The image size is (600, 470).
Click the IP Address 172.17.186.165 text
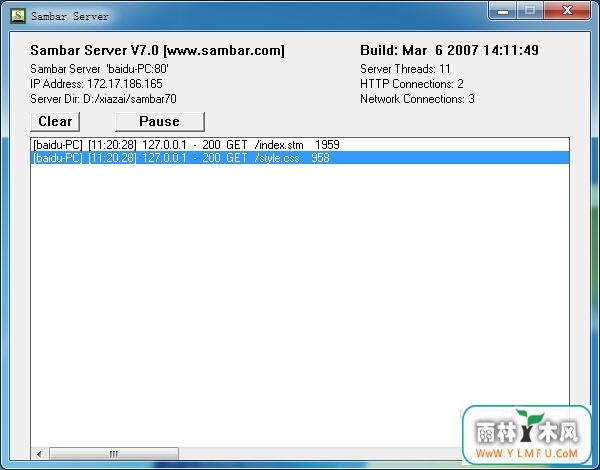[96, 83]
